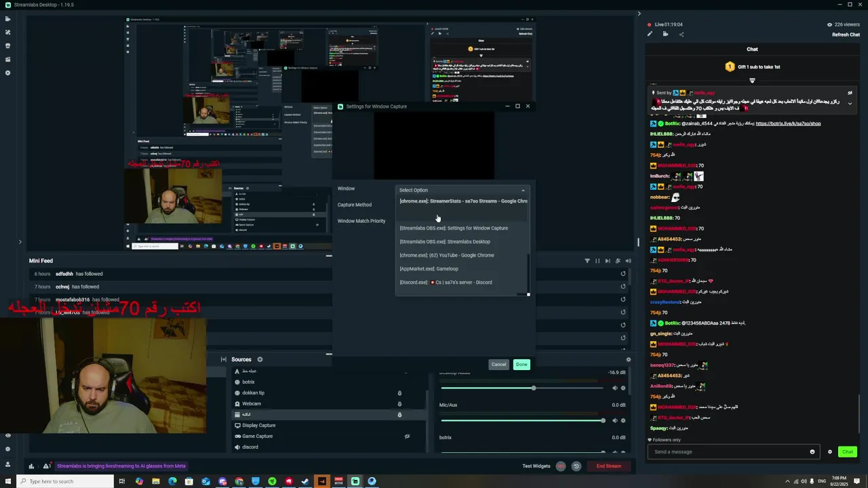The width and height of the screenshot is (868, 488).
Task: Select the discord source
Action: pos(250,447)
